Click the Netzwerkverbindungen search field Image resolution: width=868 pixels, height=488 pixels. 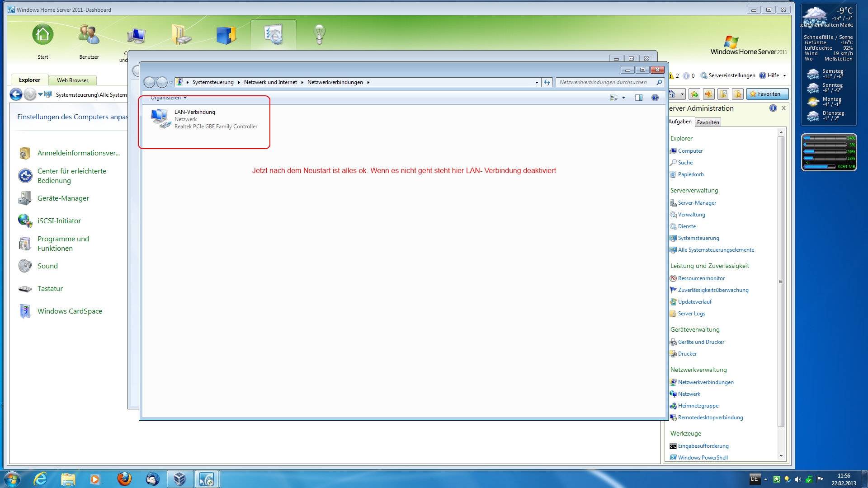click(610, 82)
